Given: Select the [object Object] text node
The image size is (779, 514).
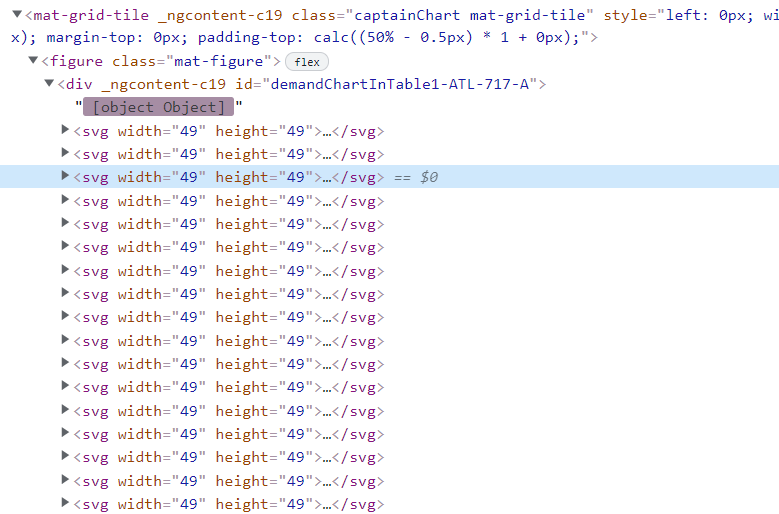Looking at the screenshot, I should click(158, 107).
